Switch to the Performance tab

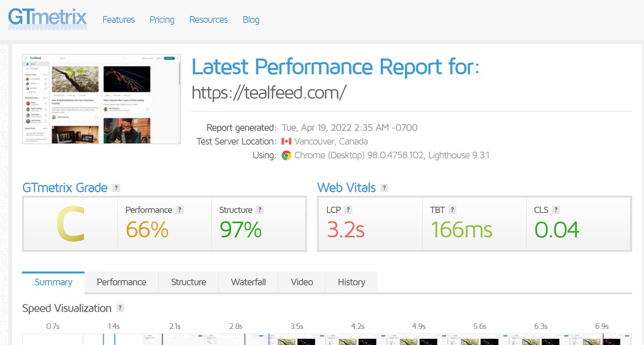tap(121, 282)
